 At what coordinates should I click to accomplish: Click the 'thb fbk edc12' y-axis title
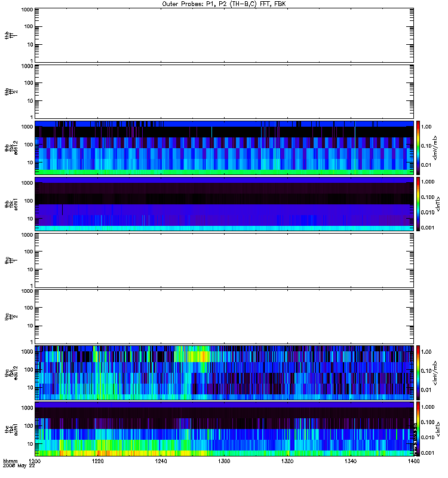tap(11, 148)
